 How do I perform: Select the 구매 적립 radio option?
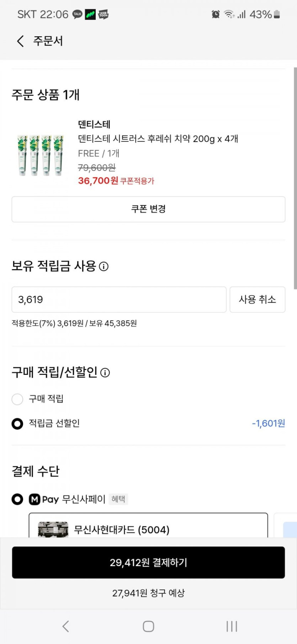click(x=17, y=399)
